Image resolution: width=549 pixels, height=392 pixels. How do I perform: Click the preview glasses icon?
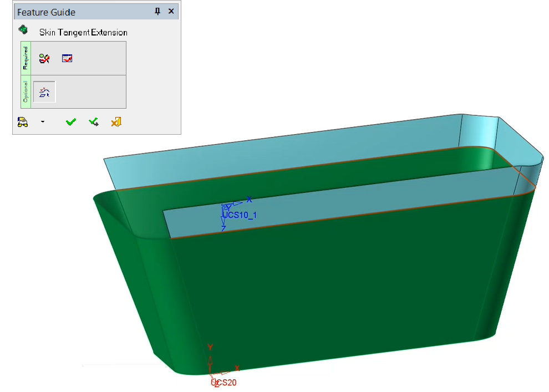(x=23, y=122)
